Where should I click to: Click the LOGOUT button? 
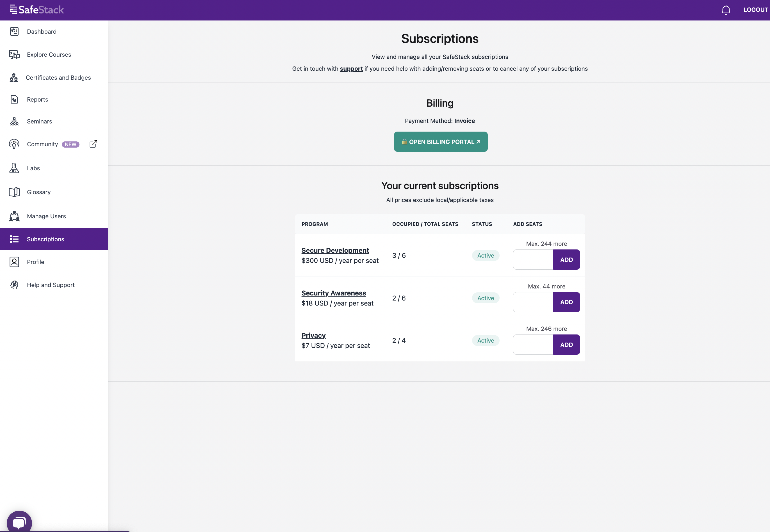click(x=756, y=10)
